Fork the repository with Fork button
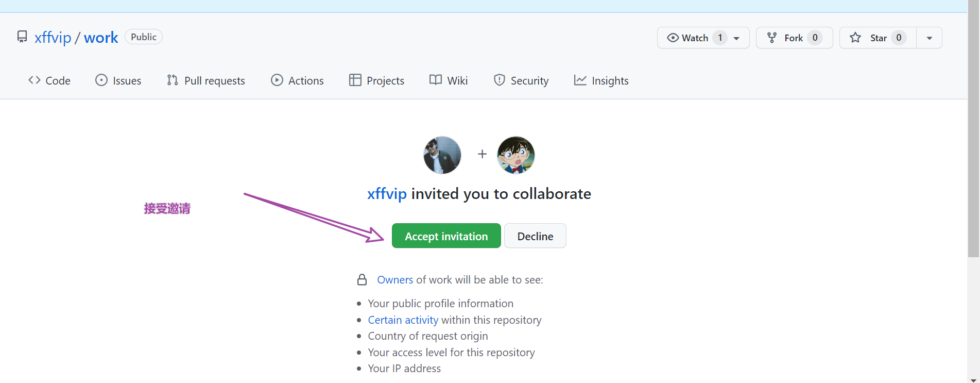Viewport: 980px width, 383px height. 794,38
